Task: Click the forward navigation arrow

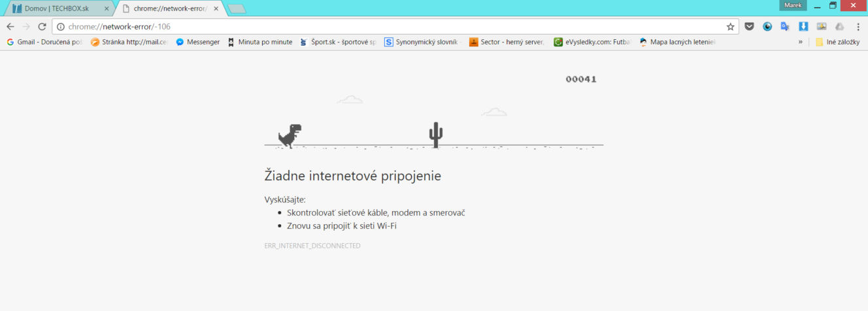Action: (26, 27)
